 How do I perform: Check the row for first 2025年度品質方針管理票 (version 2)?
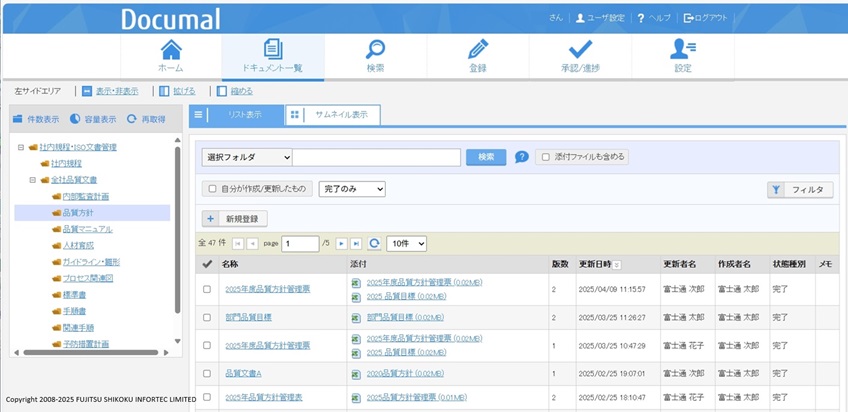(x=207, y=289)
